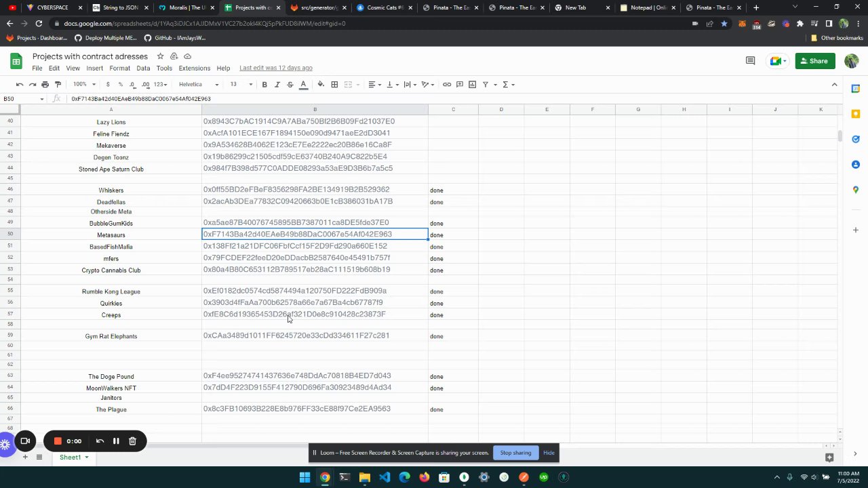The image size is (868, 488).
Task: Open the Sheet1 tab
Action: click(74, 457)
